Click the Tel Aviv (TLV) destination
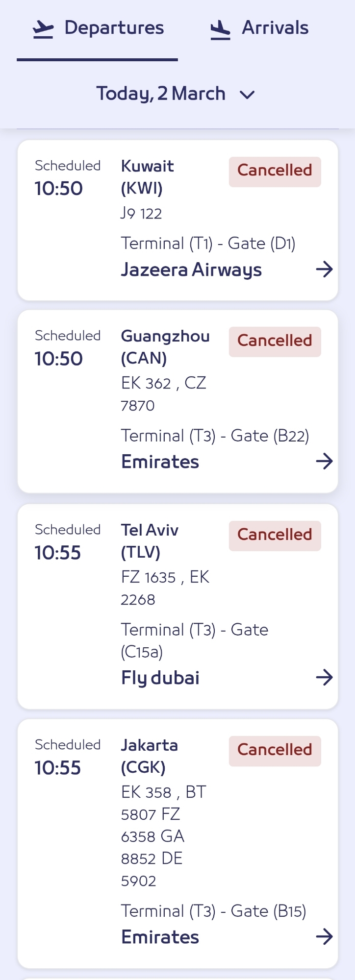The height and width of the screenshot is (980, 355). coord(150,541)
